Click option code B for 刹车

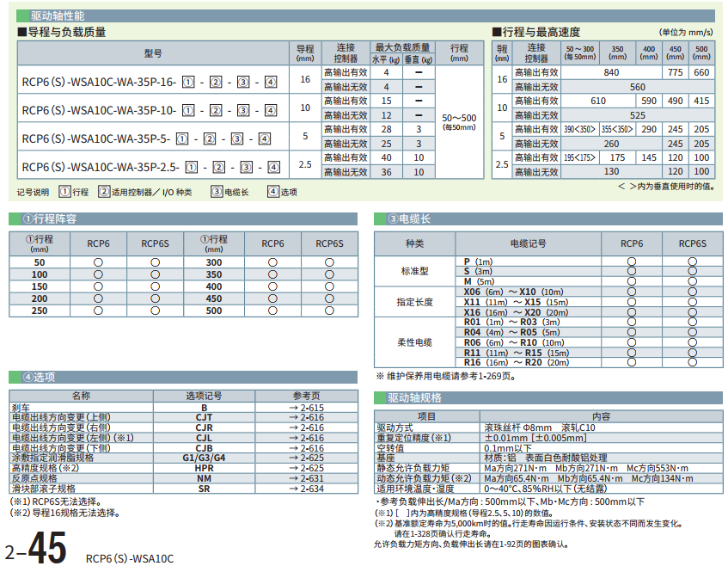pos(204,408)
